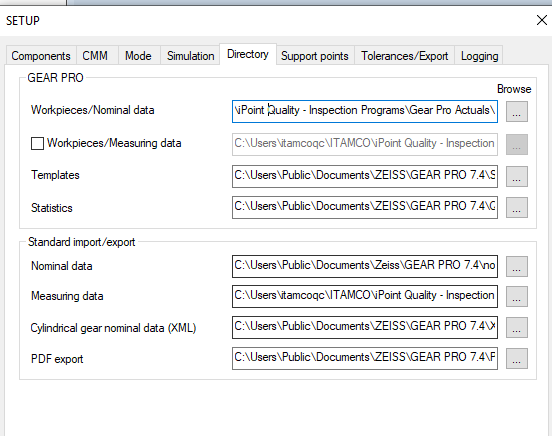Open the Components tab
The image size is (552, 436).
41,56
